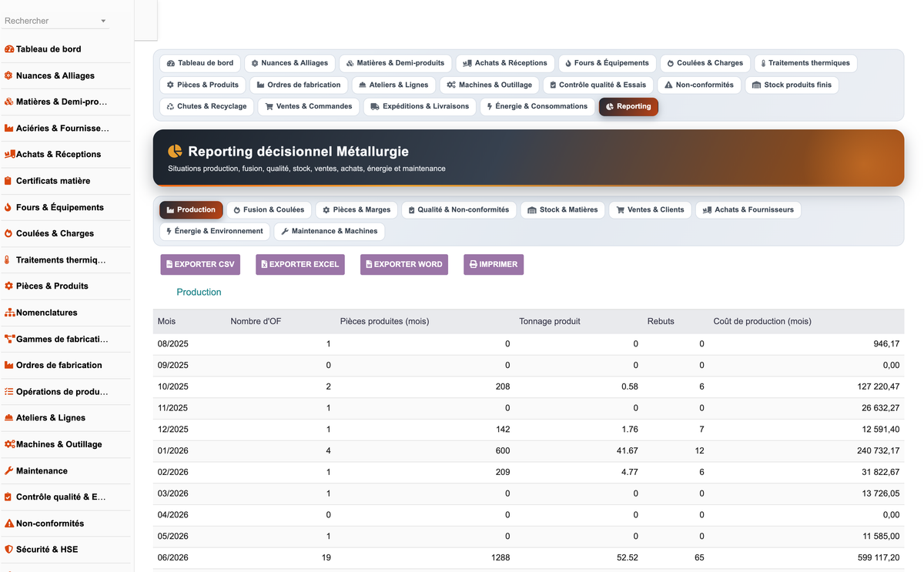Click the Exporter Word button
This screenshot has width=924, height=572.
pyautogui.click(x=404, y=264)
